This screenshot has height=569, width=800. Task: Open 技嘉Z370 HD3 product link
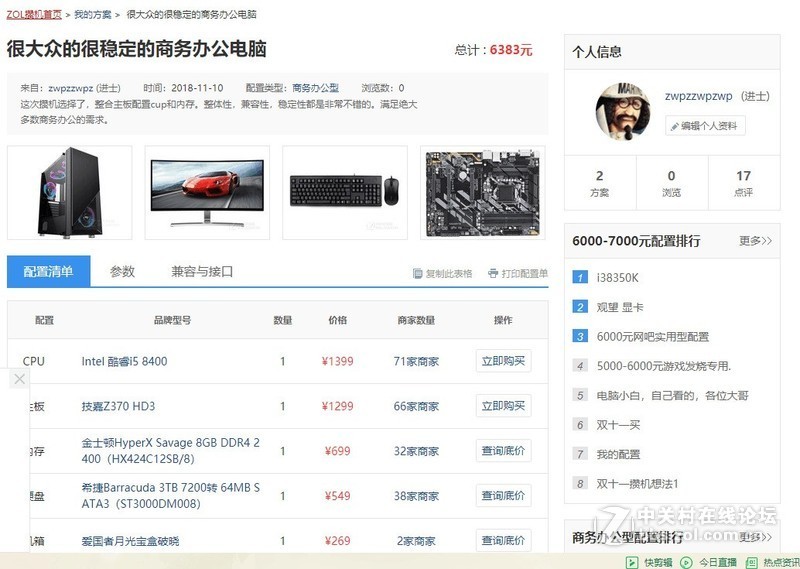coord(118,406)
